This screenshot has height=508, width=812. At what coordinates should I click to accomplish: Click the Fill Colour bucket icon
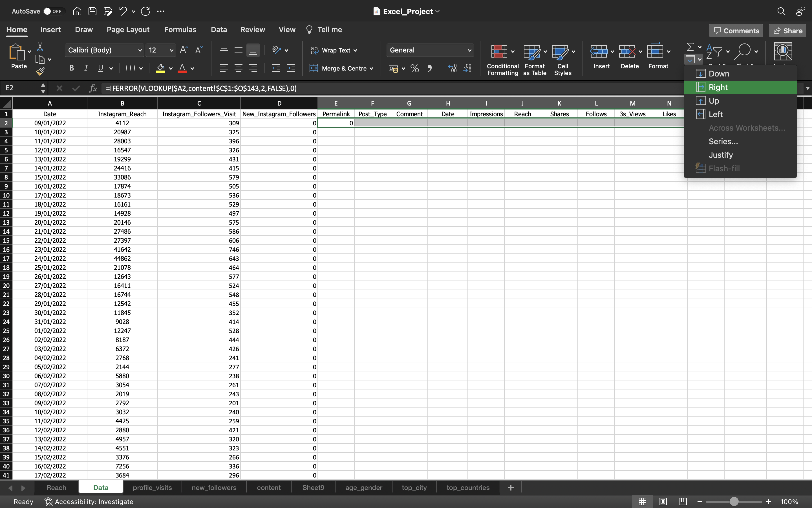pos(161,68)
